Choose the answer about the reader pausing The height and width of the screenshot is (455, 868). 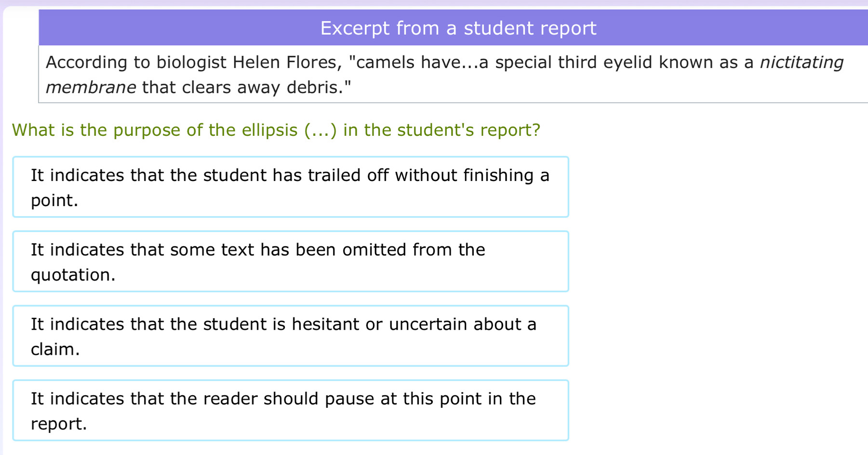coord(290,410)
